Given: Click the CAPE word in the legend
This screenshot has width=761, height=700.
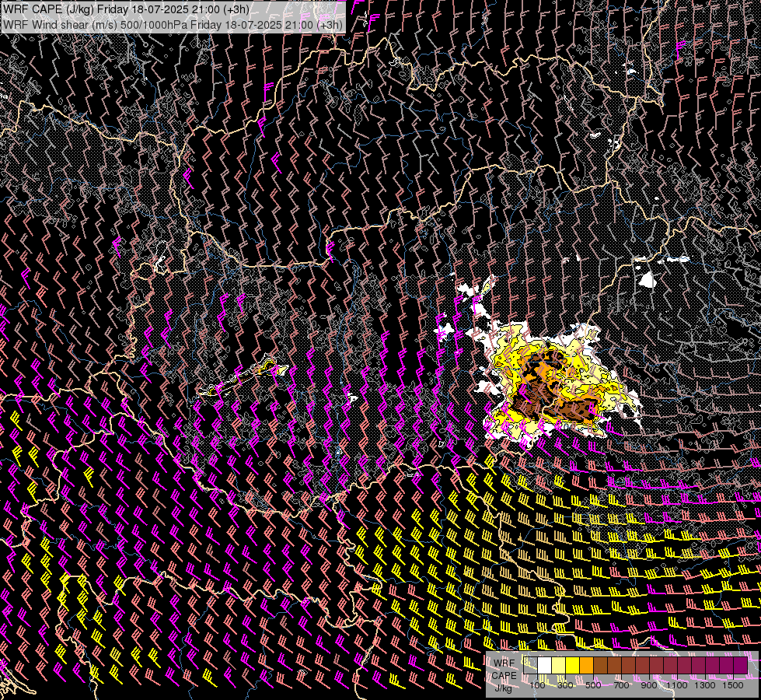Looking at the screenshot, I should point(504,676).
